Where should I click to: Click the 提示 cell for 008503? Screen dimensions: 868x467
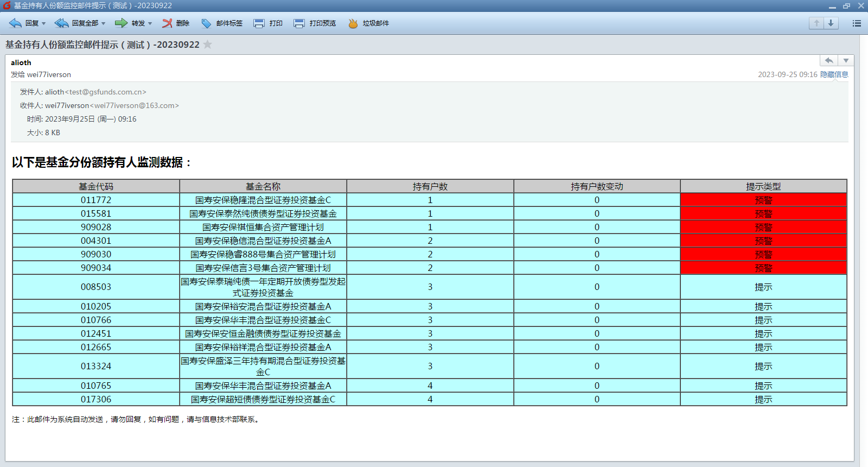763,287
